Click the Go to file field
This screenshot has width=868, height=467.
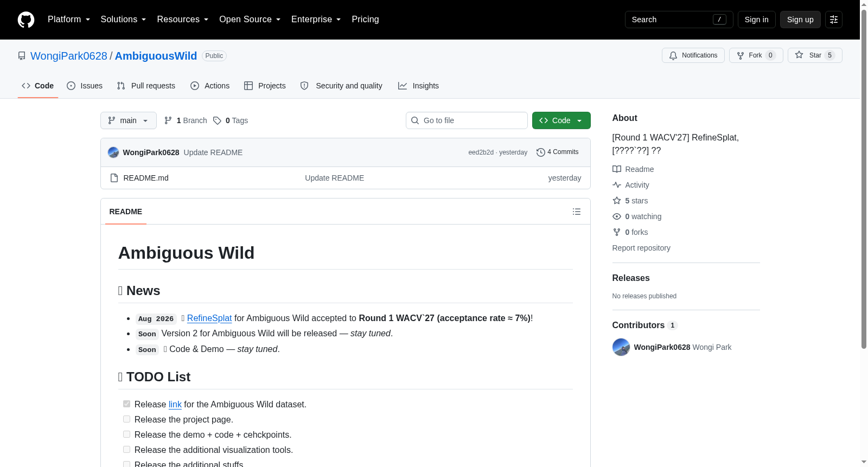tap(467, 120)
